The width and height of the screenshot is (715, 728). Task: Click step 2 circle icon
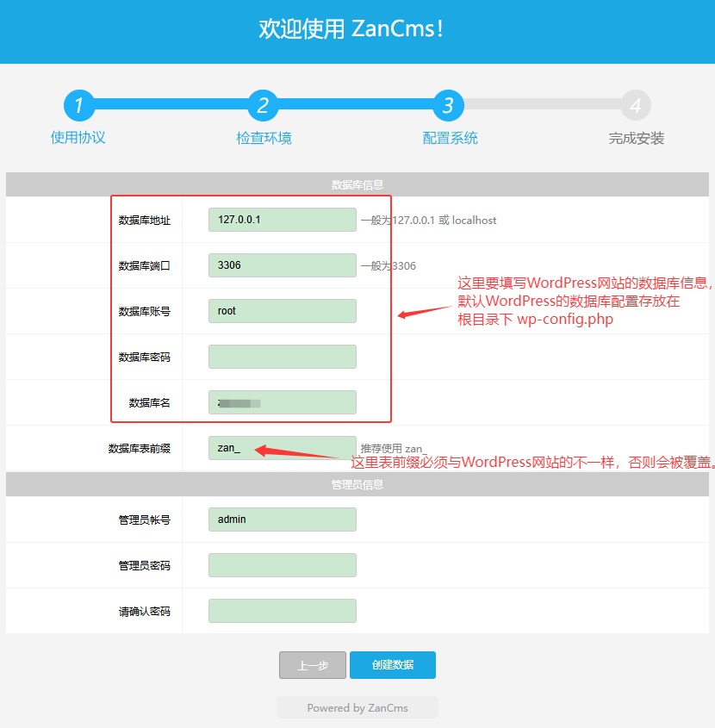pyautogui.click(x=264, y=105)
